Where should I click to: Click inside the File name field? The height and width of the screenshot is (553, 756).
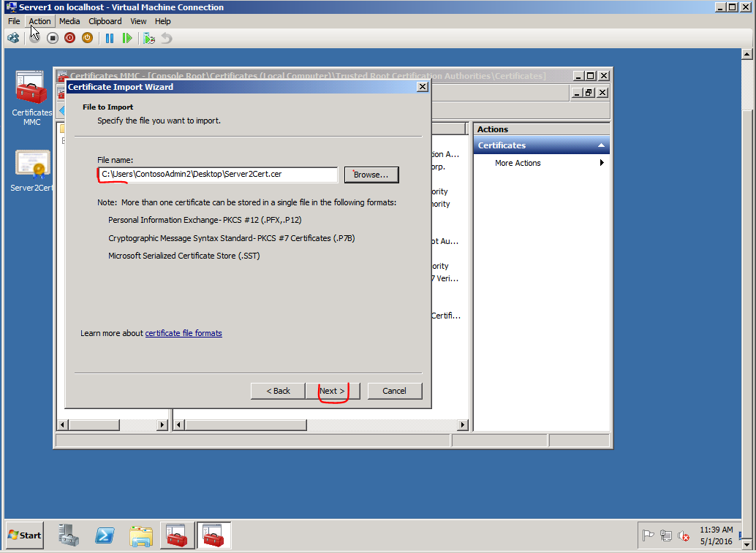(x=218, y=175)
